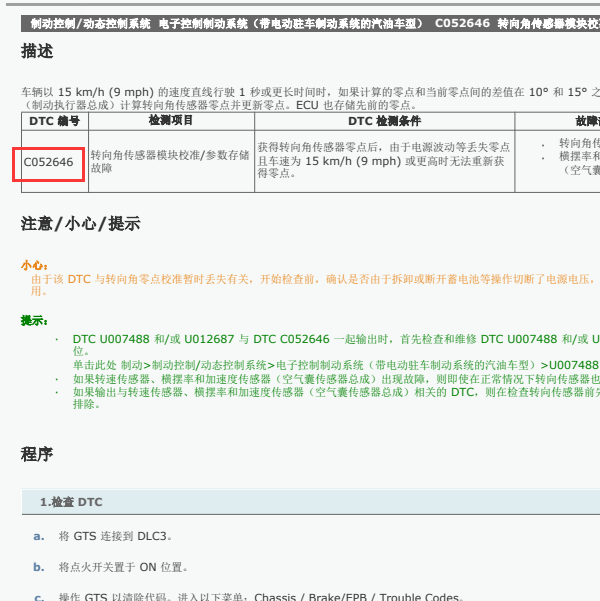600x601 pixels.
Task: Click the DTC 检测条件 column header
Action: coord(384,121)
